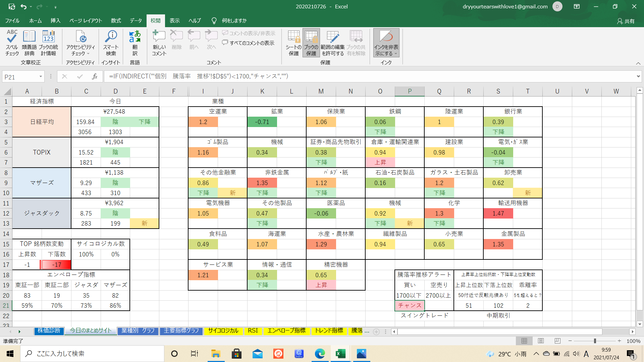Adjust the zoom slider handle
Screen dimensions: 644x362
click(x=595, y=341)
